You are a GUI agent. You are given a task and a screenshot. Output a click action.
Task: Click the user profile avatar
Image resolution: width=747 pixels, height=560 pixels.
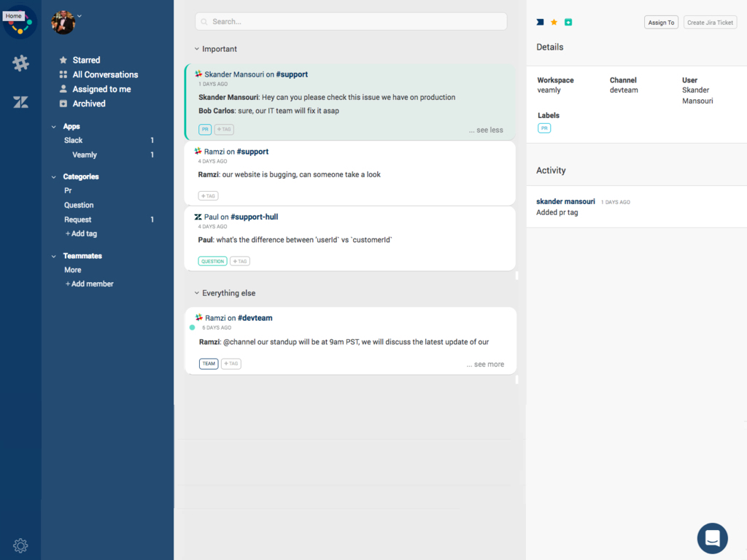point(63,23)
